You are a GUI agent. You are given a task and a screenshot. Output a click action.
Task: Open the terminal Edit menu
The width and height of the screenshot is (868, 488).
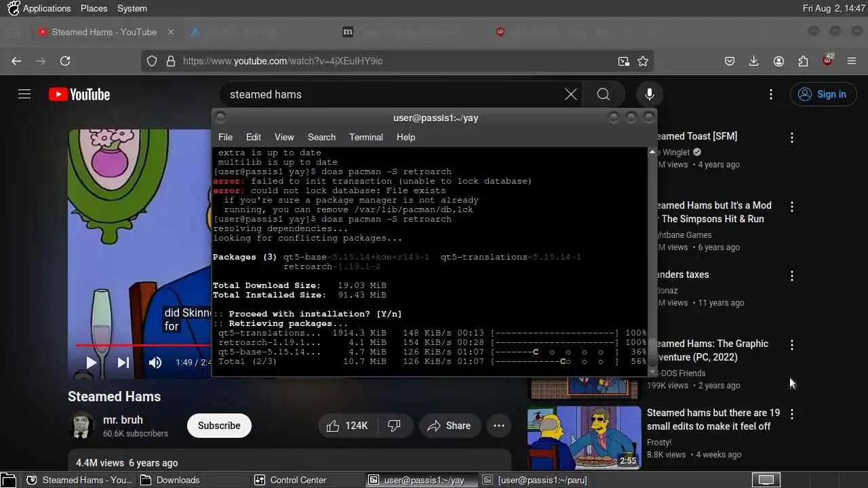coord(254,137)
